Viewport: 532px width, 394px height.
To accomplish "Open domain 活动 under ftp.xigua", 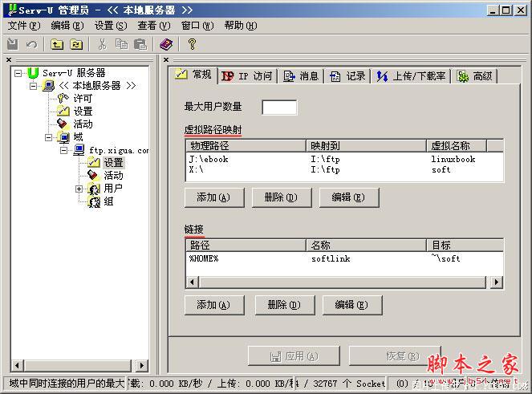I will 113,176.
